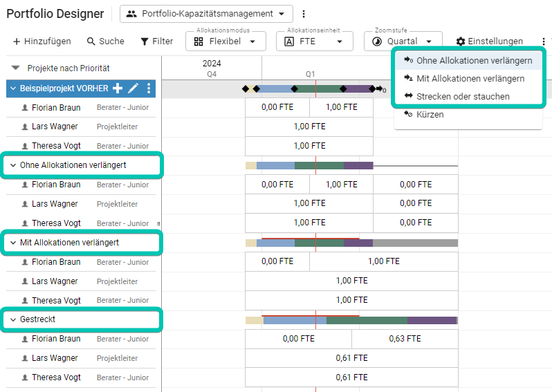
Task: Click the person icon next to Lars Wagner under Beispielprojekt VORHER
Action: coord(25,127)
